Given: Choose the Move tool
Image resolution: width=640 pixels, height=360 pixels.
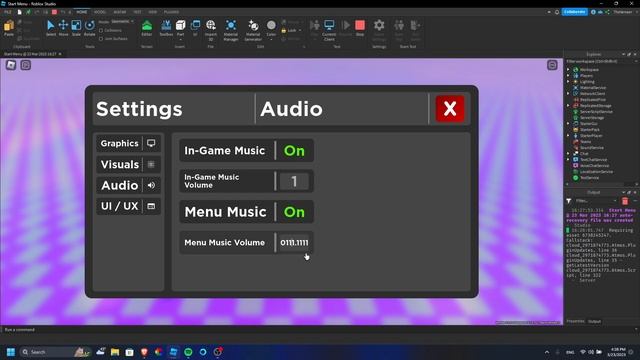Looking at the screenshot, I should click(63, 29).
